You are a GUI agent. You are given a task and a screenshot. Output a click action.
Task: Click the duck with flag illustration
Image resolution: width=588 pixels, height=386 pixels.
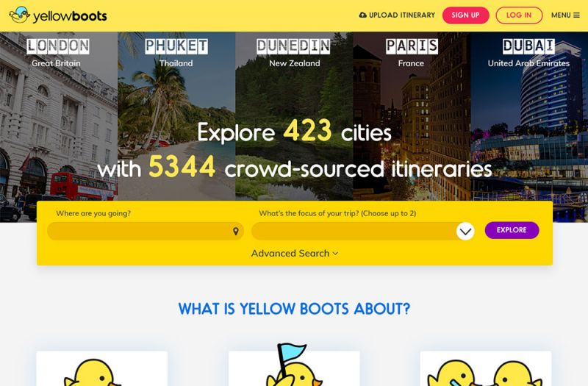[x=294, y=365]
